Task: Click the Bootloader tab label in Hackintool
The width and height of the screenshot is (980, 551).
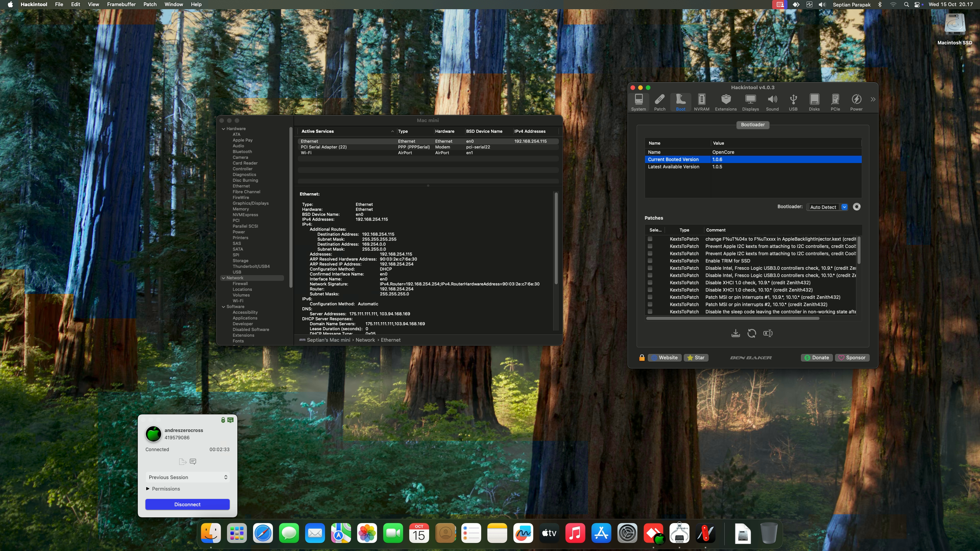Action: pyautogui.click(x=753, y=125)
